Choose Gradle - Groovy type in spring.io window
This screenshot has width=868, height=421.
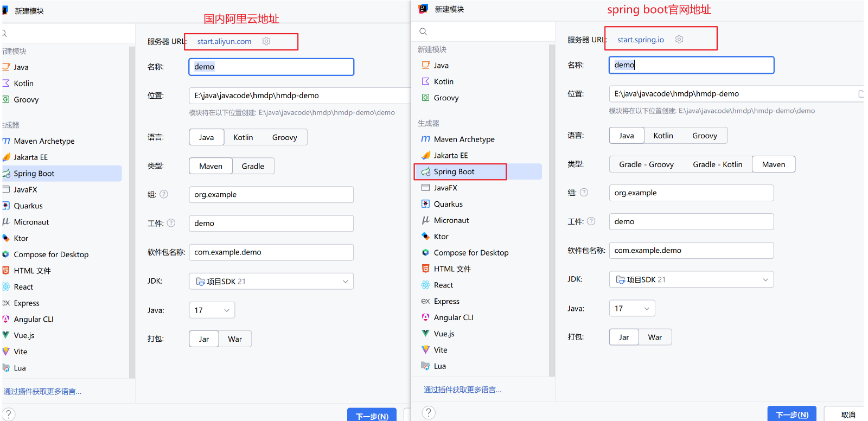pos(647,164)
